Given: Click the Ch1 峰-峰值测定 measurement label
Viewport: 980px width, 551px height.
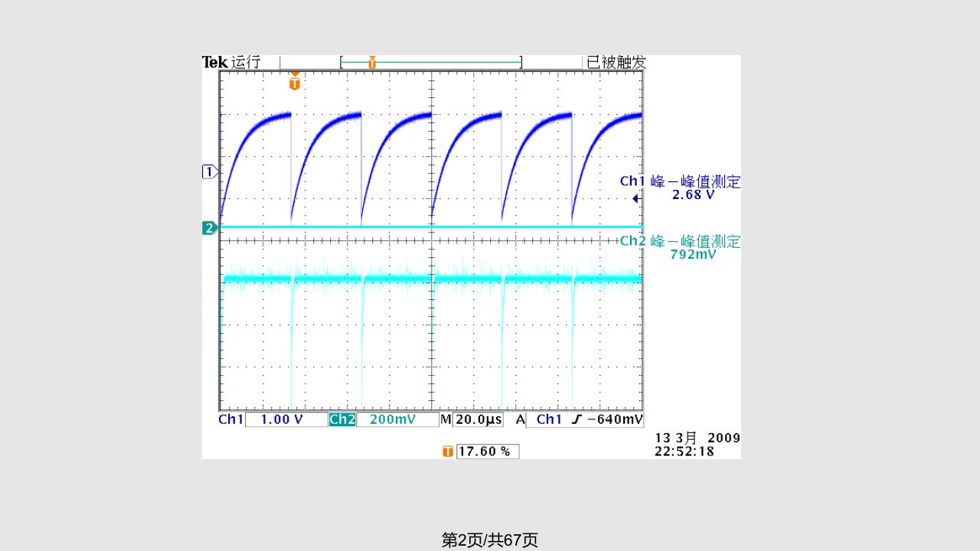Looking at the screenshot, I should click(x=680, y=182).
